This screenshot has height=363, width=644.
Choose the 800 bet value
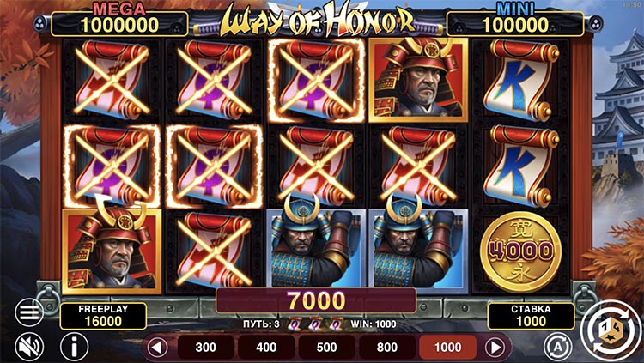[x=387, y=348]
